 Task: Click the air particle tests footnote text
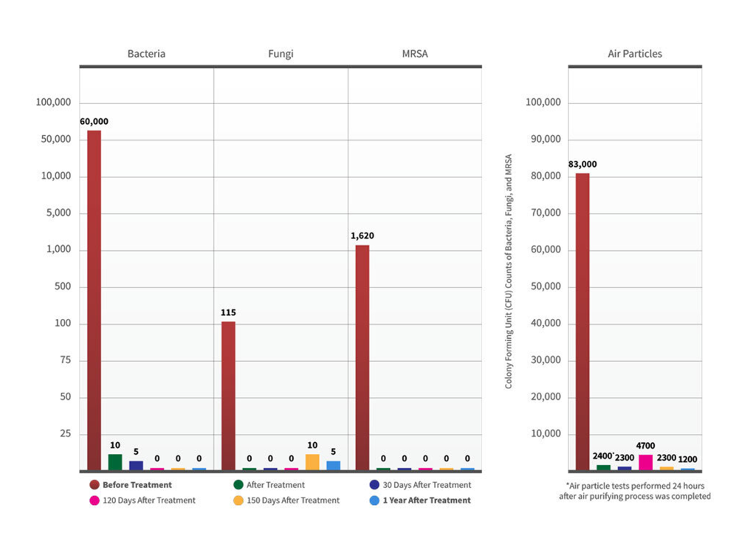(x=635, y=491)
